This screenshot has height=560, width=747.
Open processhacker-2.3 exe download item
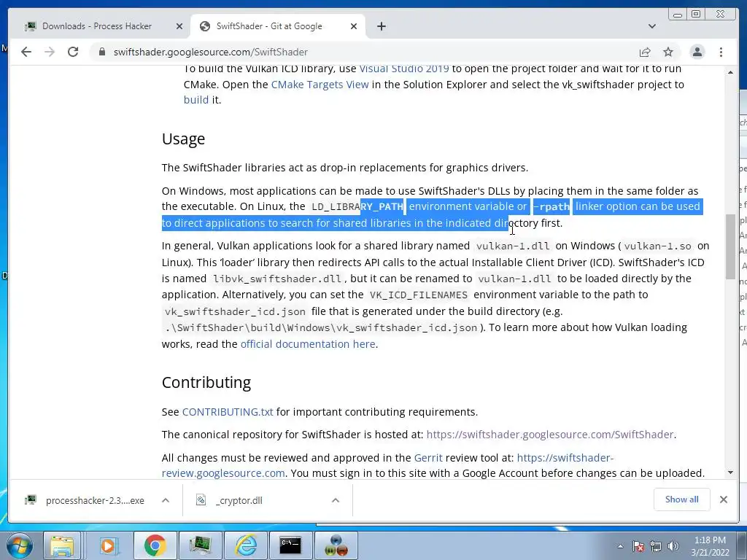tap(85, 500)
